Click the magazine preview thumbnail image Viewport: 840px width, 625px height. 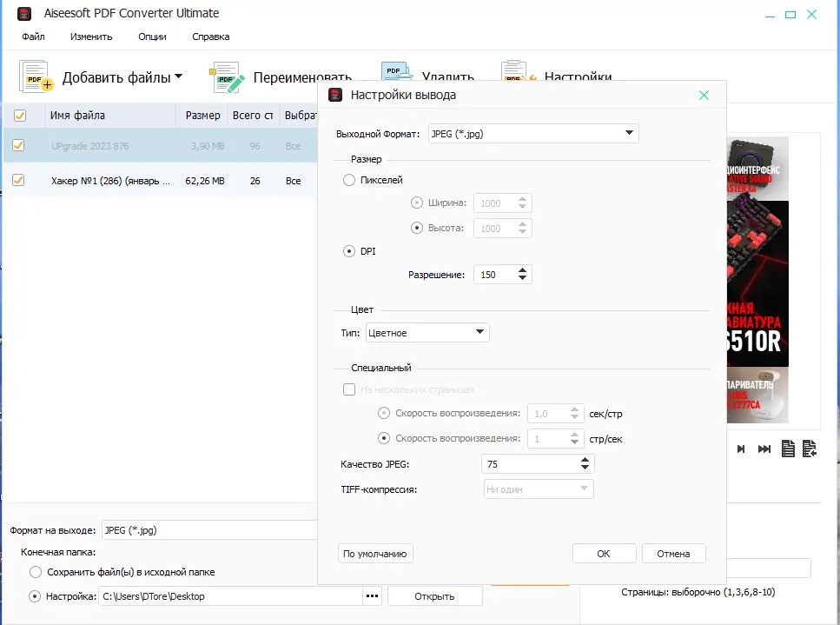[x=757, y=280]
